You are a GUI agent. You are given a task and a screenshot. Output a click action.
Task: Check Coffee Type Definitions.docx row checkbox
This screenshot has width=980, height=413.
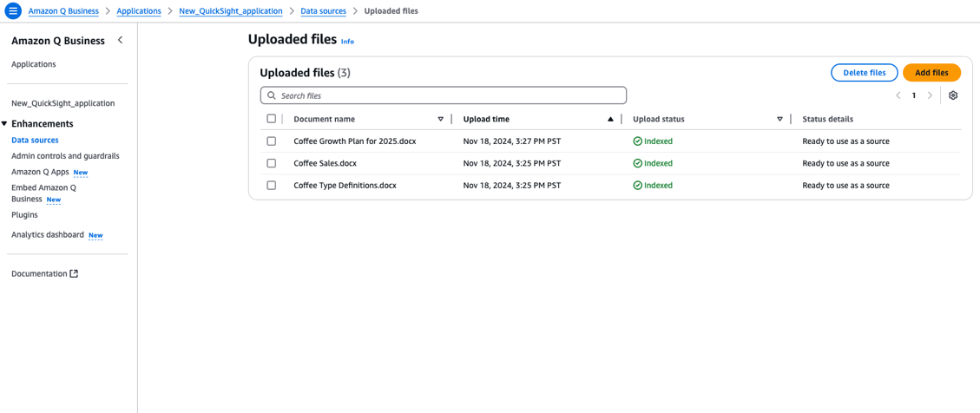(271, 186)
